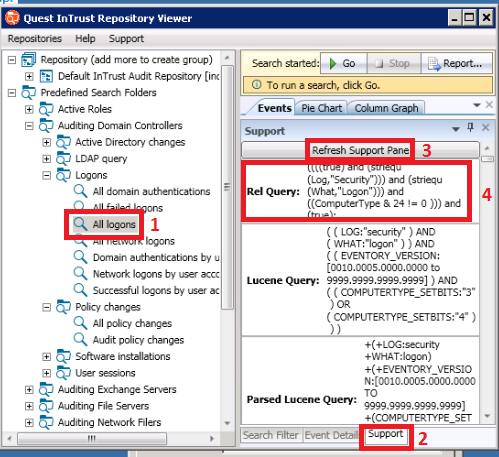
Task: Click the Quest InTrust logo in title bar
Action: (x=12, y=18)
